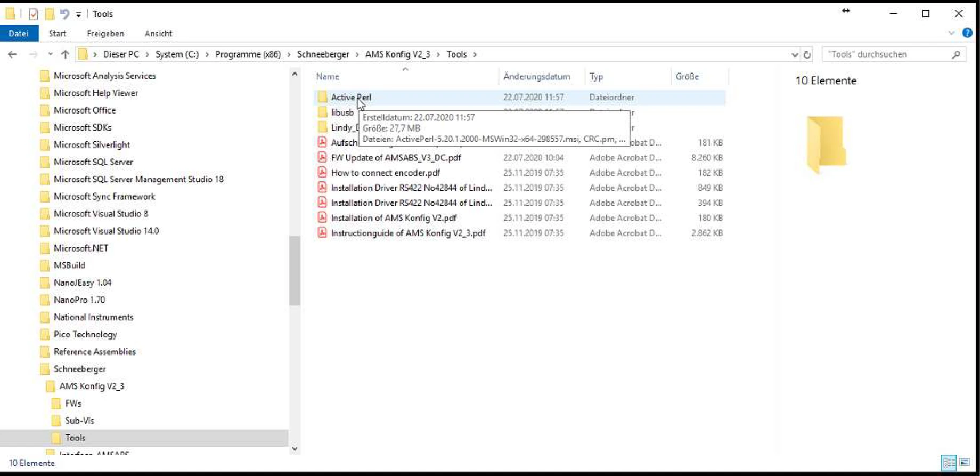Click Schneeberger in the breadcrumb path
The height and width of the screenshot is (476, 980).
pyautogui.click(x=323, y=54)
